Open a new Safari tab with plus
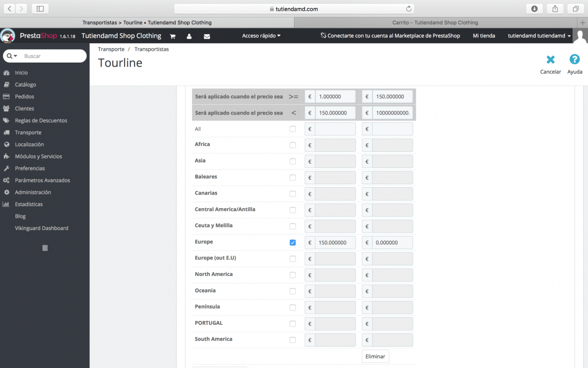This screenshot has height=368, width=588. [x=582, y=22]
